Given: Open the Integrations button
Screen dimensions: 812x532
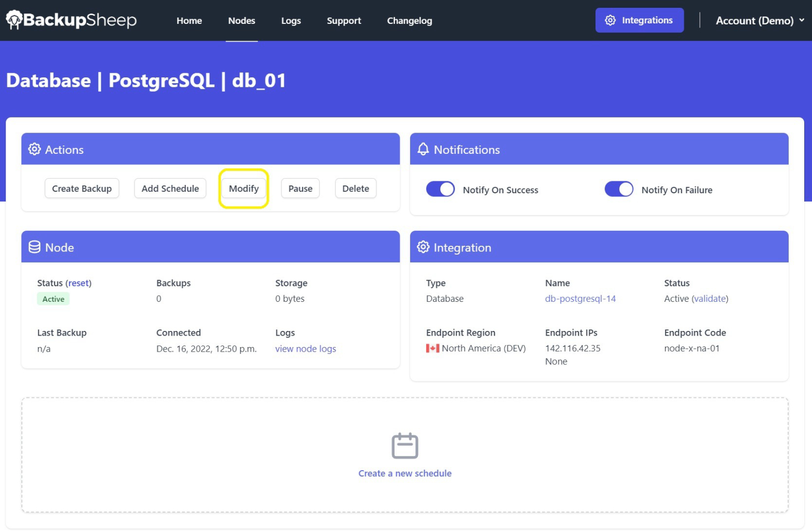Looking at the screenshot, I should [640, 20].
